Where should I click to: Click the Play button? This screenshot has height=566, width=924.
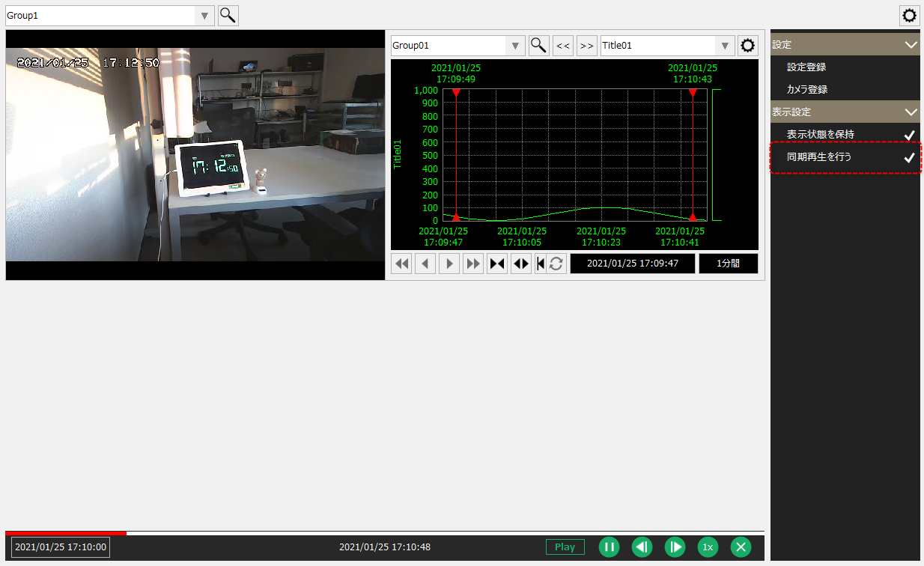pyautogui.click(x=565, y=547)
